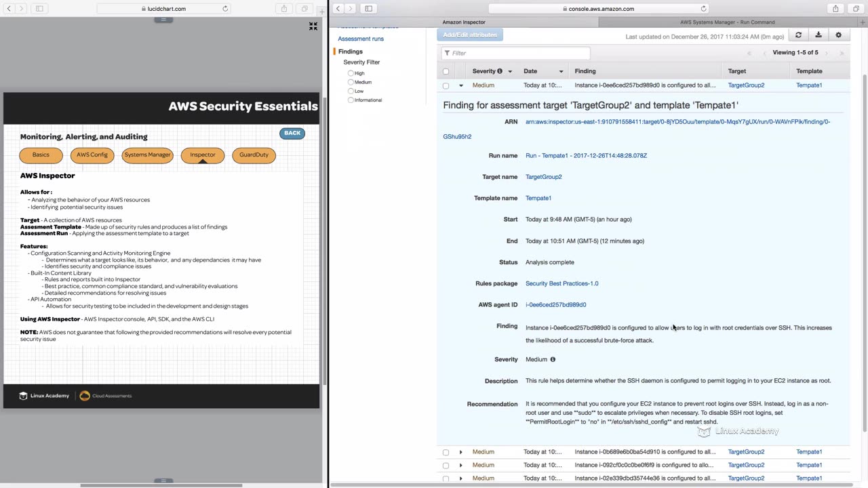Jump to the first page of findings
The height and width of the screenshot is (488, 868).
coord(749,53)
